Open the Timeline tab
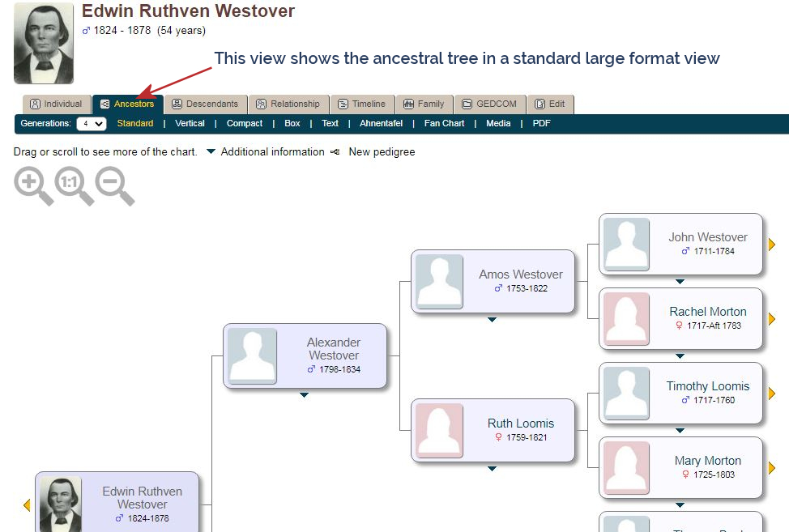Screen dimensions: 789x532 click(x=362, y=104)
